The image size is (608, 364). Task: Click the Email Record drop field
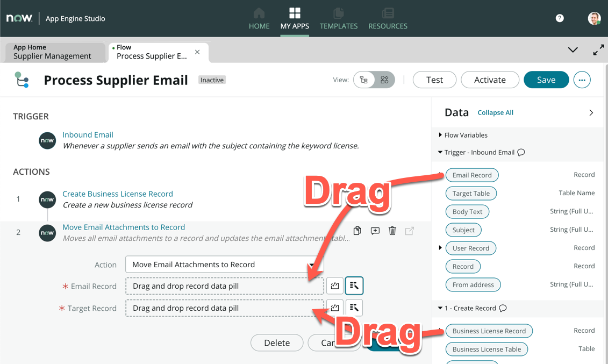[224, 286]
